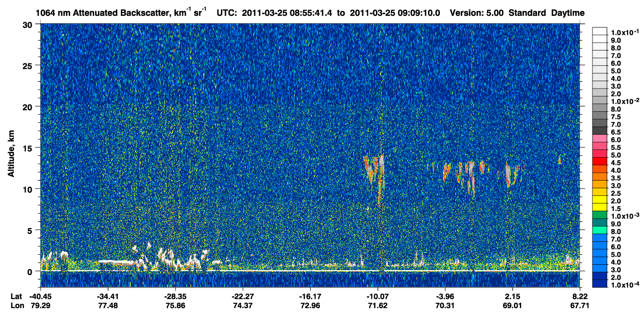Click the colorbar label 2.5
Screen dimensions: 644x330
(616, 193)
